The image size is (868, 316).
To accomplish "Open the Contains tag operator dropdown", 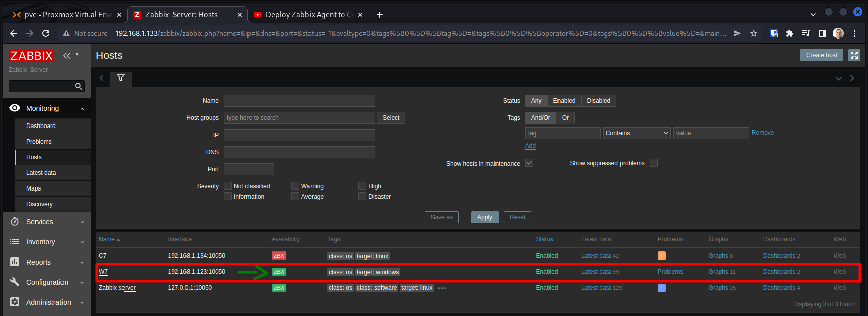I will click(637, 133).
